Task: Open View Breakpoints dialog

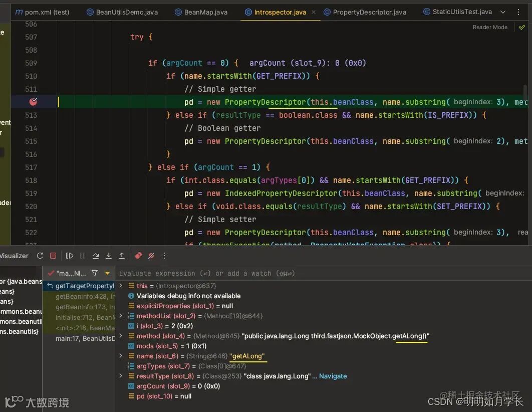Action: [138, 256]
